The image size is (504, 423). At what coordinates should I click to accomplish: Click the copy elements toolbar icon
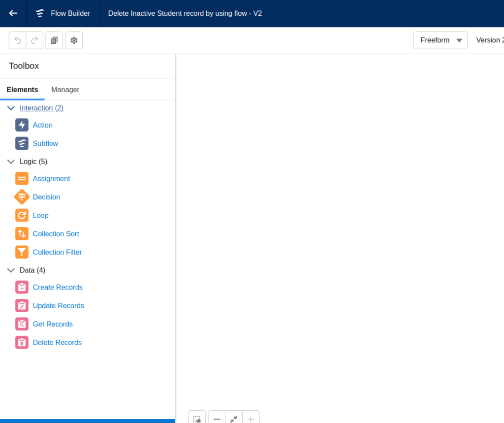(54, 40)
